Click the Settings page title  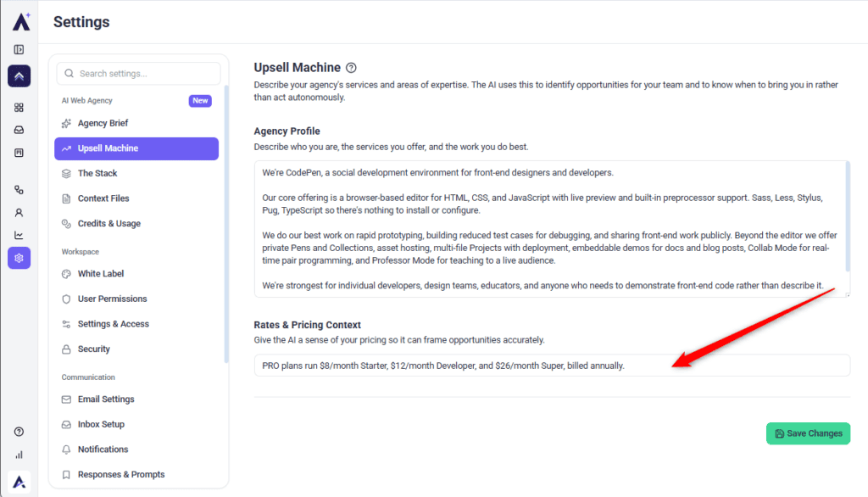(81, 22)
